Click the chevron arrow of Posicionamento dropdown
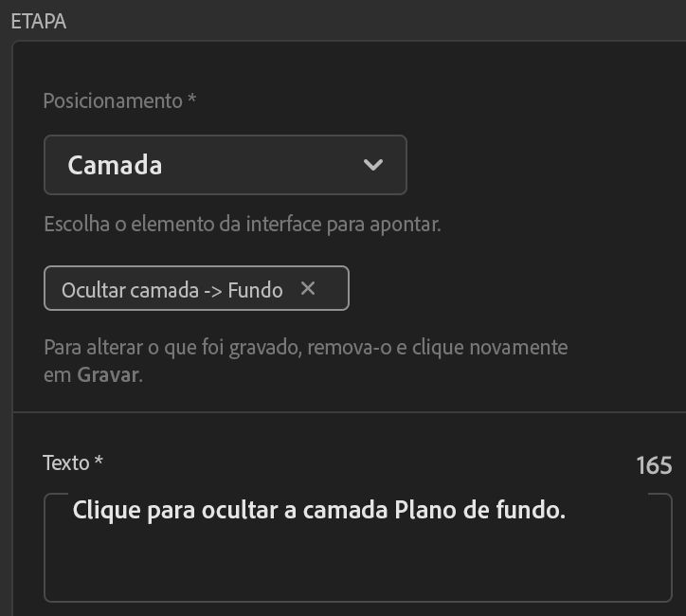The image size is (686, 616). pyautogui.click(x=373, y=165)
